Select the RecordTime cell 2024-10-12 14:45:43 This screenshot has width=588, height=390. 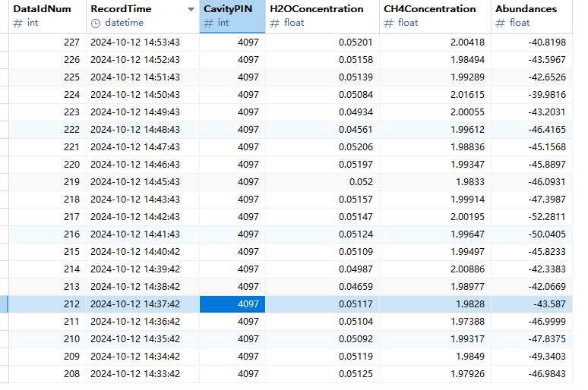tap(135, 182)
